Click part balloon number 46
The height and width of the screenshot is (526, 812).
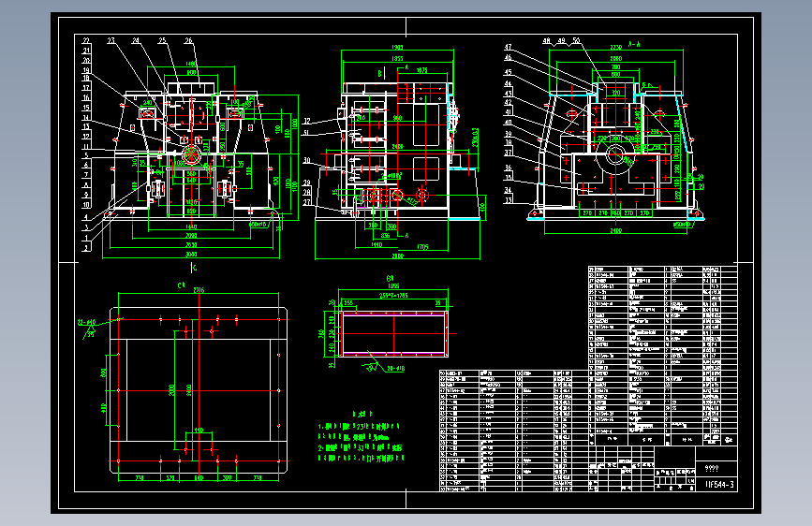tap(508, 57)
